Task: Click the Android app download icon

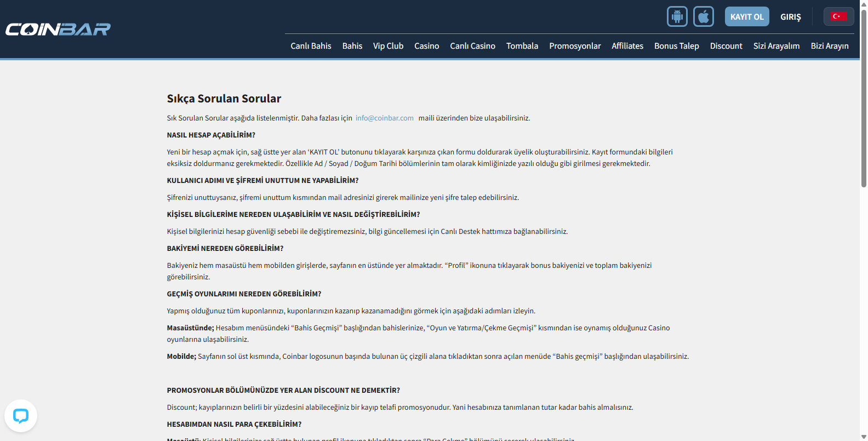Action: click(x=677, y=16)
